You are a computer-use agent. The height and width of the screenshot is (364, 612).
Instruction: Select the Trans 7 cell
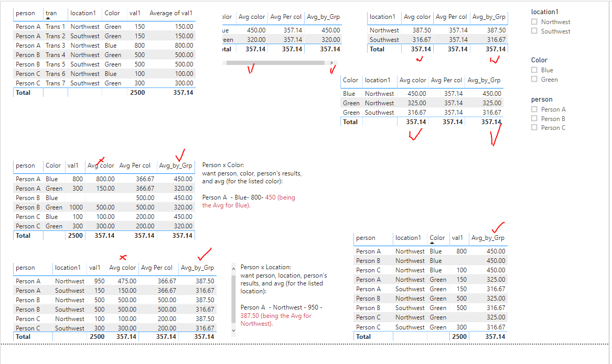click(x=55, y=83)
